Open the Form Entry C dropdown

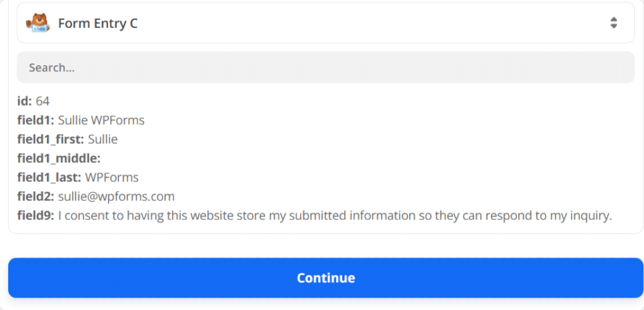click(325, 23)
